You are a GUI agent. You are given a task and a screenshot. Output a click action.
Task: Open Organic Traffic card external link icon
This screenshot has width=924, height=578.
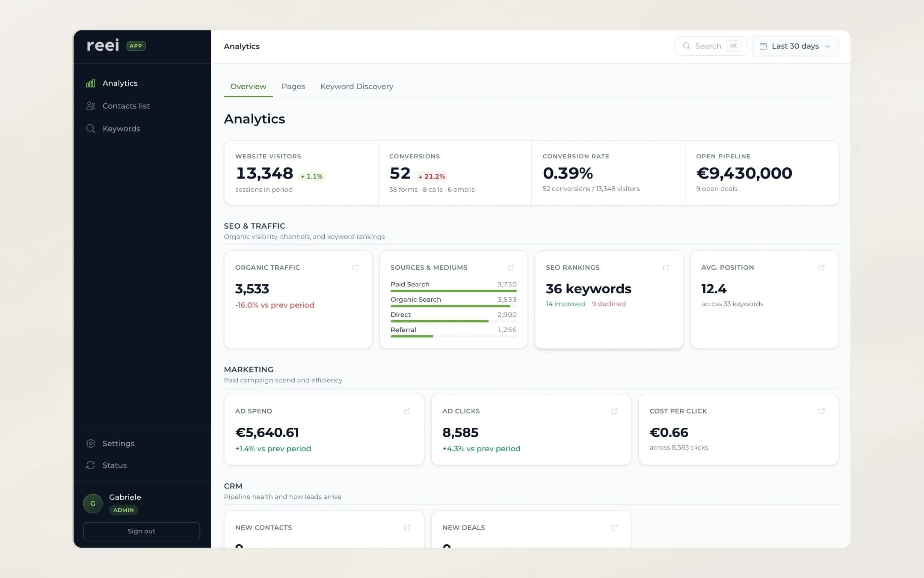355,268
